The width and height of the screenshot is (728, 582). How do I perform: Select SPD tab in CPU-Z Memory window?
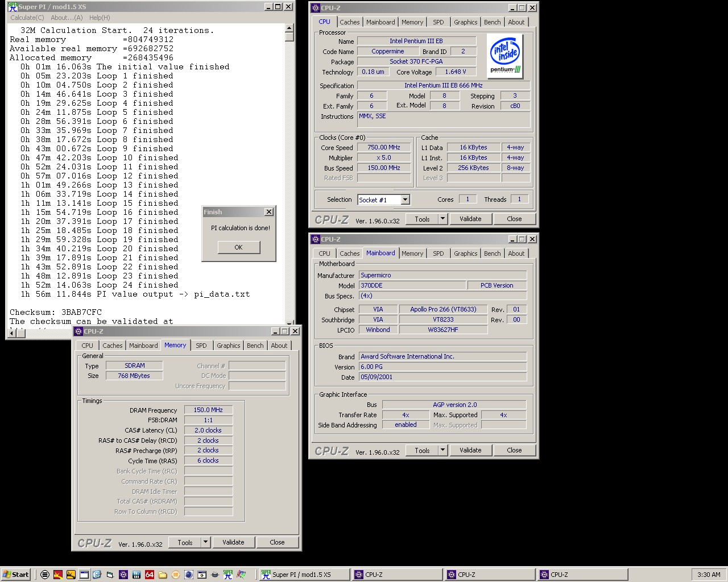pos(201,346)
